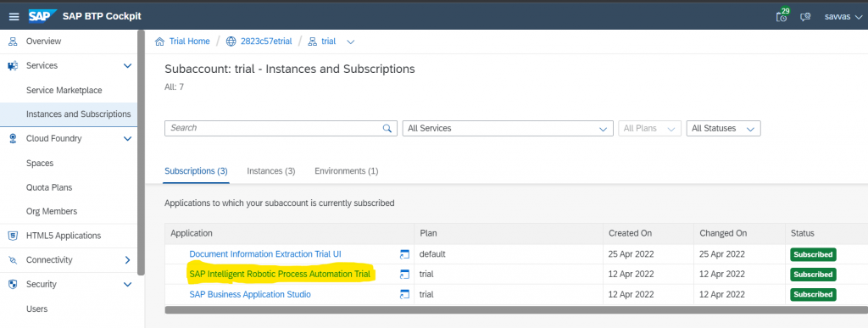This screenshot has width=868, height=328.
Task: Open SAP Business Application Studio launch icon
Action: click(404, 294)
